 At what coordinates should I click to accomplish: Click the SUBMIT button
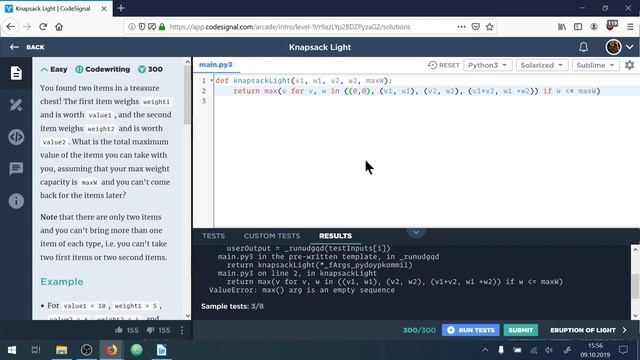[521, 330]
